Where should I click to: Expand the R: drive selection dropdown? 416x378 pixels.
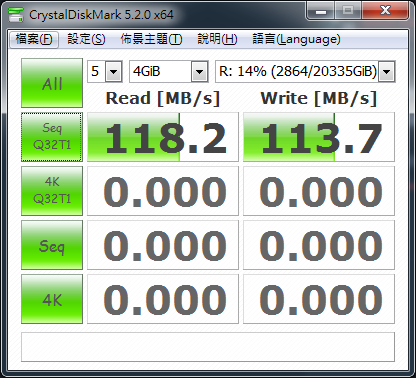(x=305, y=71)
